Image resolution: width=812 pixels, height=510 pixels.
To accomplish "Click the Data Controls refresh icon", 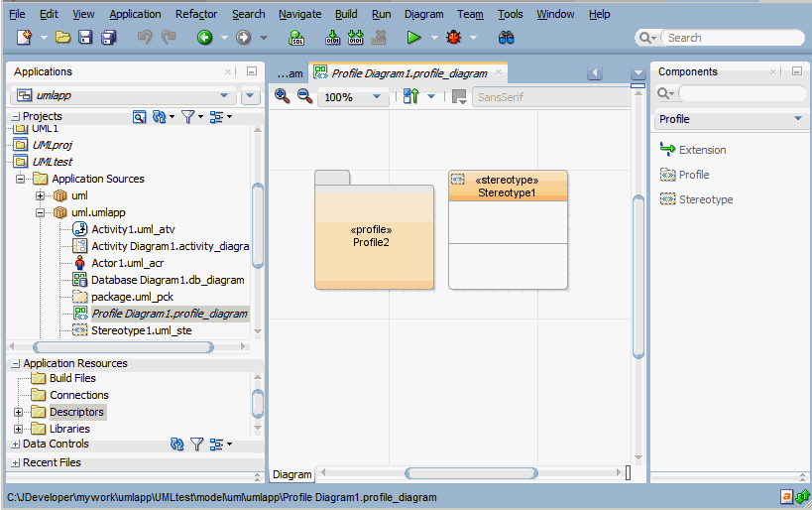I will point(177,445).
